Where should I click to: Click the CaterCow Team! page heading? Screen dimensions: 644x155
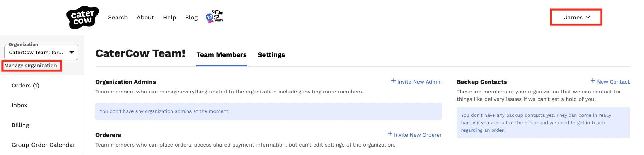(140, 53)
